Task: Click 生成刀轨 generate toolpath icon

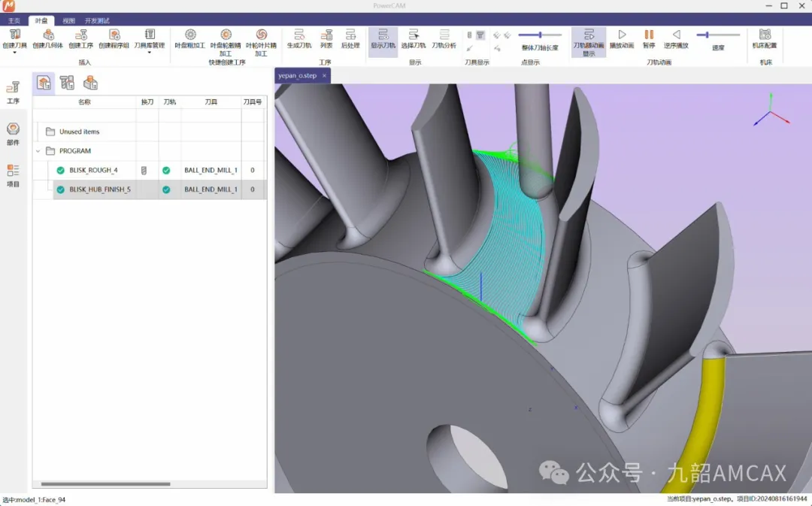Action: (298, 35)
